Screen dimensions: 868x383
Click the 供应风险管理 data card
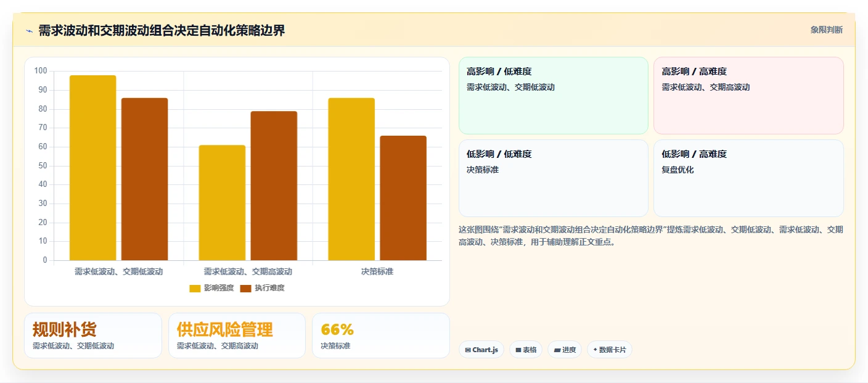click(x=237, y=336)
